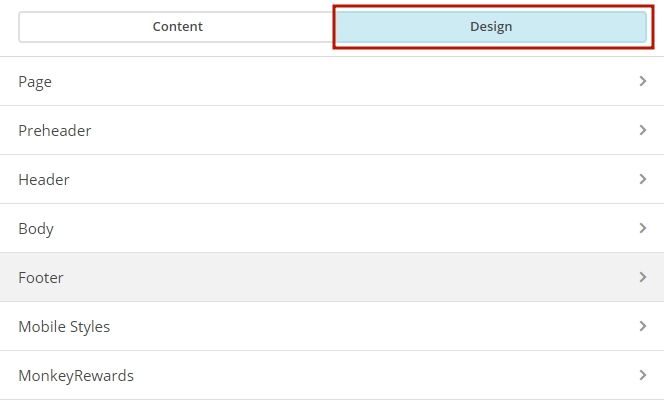Click the Page label text
This screenshot has height=413, width=664.
35,82
